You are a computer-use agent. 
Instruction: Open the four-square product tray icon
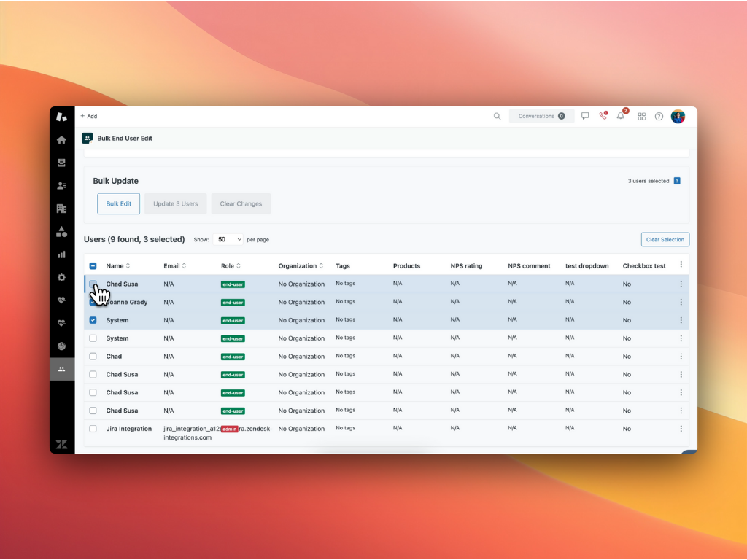[641, 117]
